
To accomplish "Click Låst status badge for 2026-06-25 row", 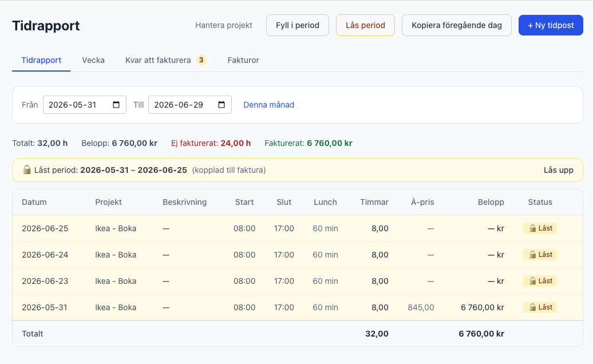I will [x=540, y=228].
